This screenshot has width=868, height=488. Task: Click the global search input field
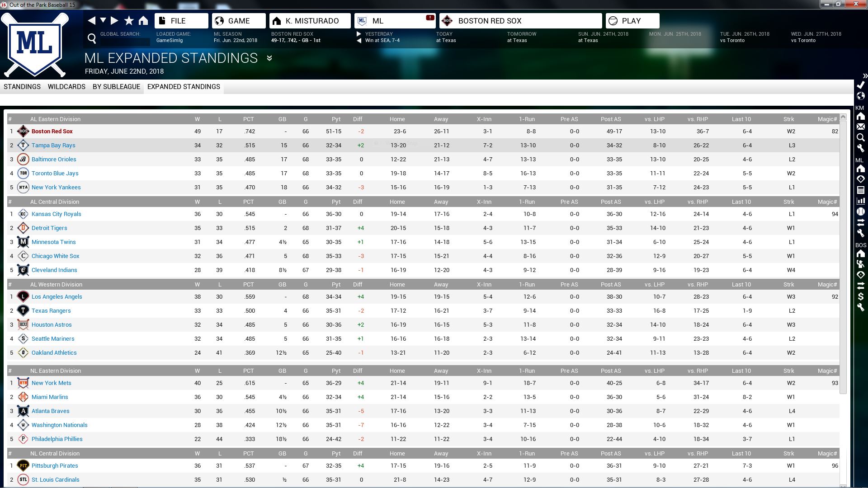tap(124, 42)
